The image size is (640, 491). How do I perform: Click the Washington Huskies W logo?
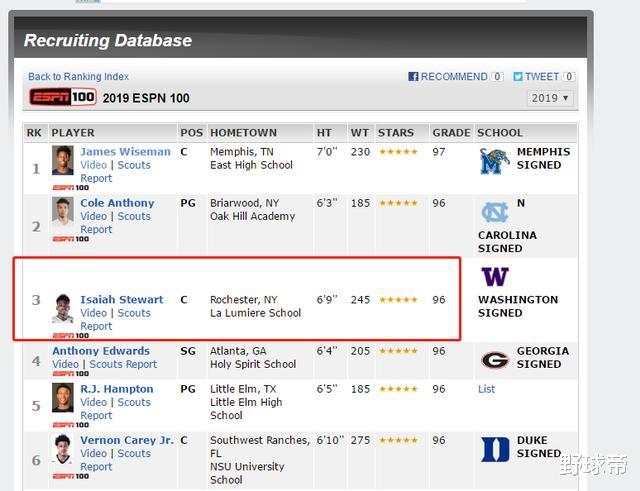[494, 277]
